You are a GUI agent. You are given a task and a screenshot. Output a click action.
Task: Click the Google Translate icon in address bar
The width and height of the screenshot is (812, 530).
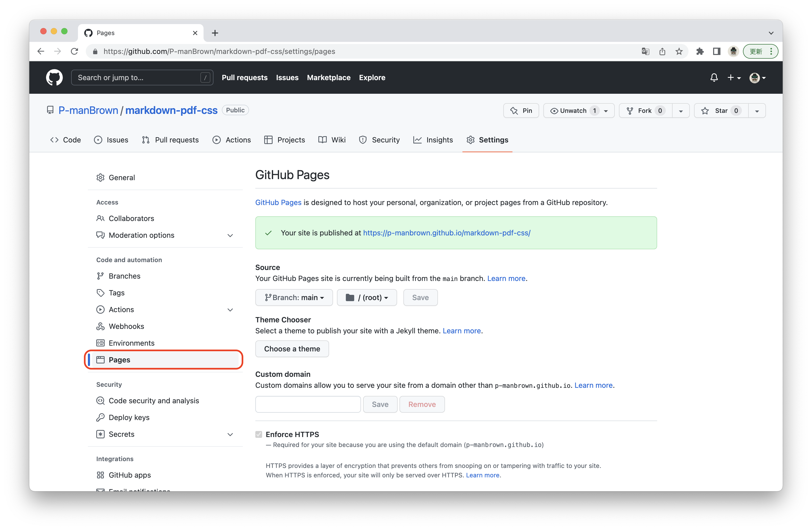pyautogui.click(x=645, y=52)
